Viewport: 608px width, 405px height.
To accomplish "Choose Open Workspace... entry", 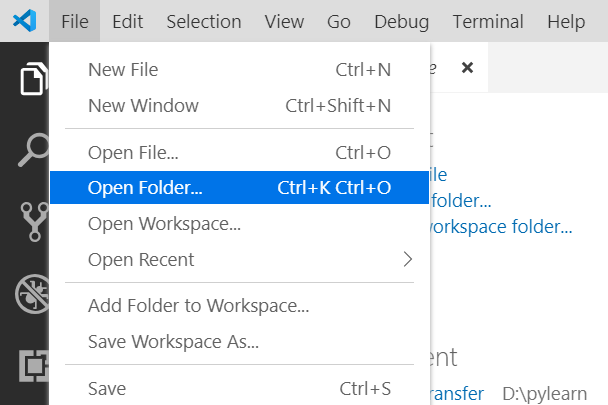I will point(240,223).
